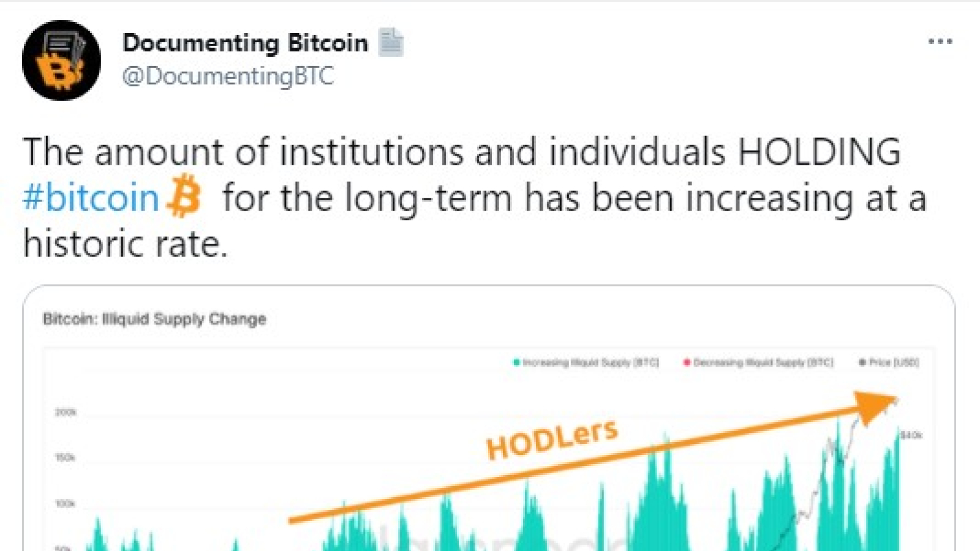Toggle Increasing Illiquid Supply legend entry

tap(586, 362)
